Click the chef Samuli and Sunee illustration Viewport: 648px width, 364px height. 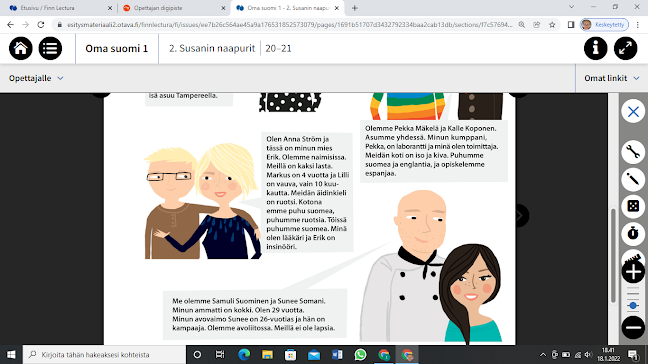click(431, 266)
